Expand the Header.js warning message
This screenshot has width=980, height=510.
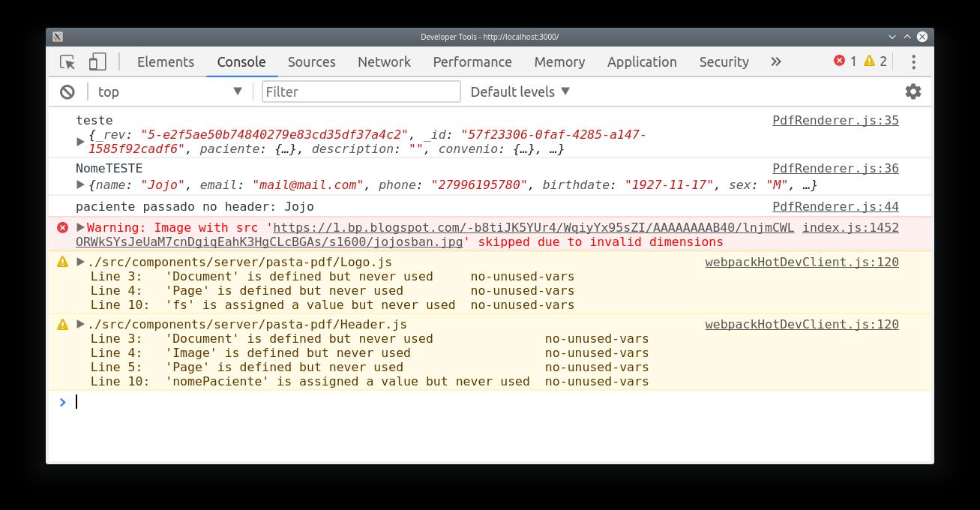(81, 324)
